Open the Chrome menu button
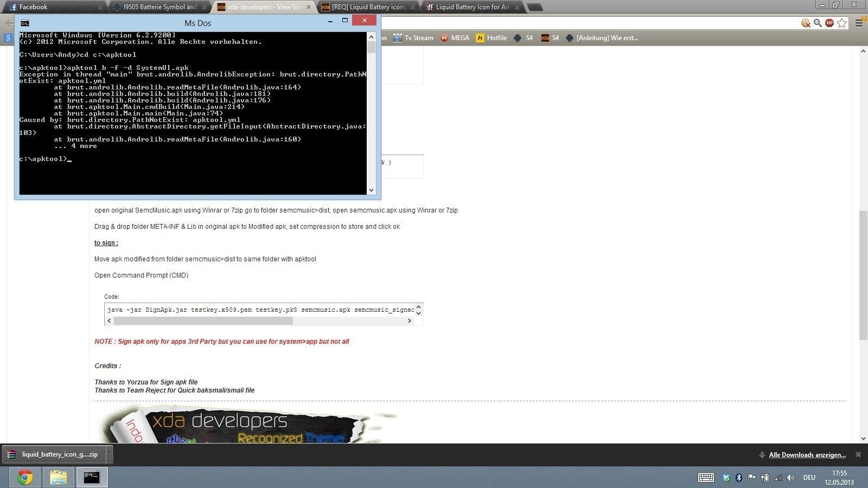 [859, 23]
